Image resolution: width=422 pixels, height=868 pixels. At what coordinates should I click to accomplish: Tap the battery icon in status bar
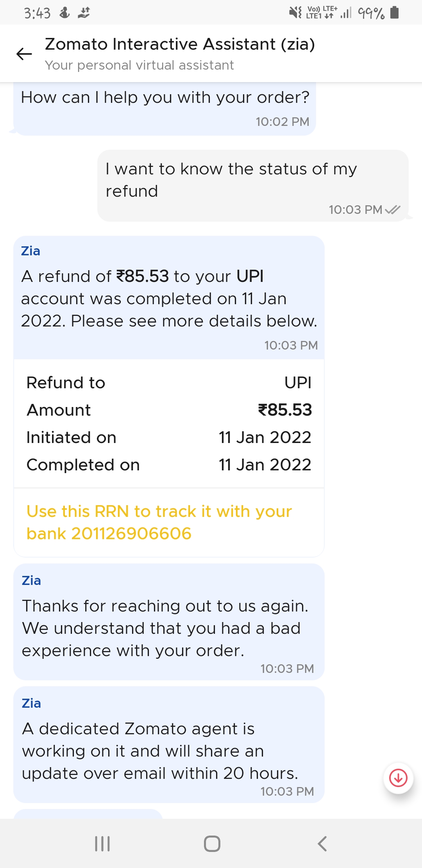pyautogui.click(x=395, y=13)
